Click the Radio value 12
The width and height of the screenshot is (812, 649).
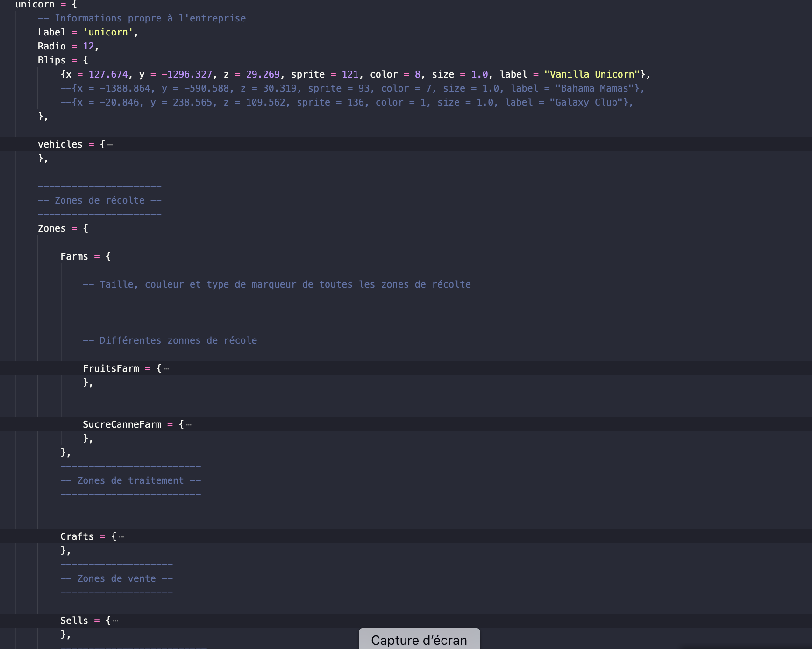point(88,46)
